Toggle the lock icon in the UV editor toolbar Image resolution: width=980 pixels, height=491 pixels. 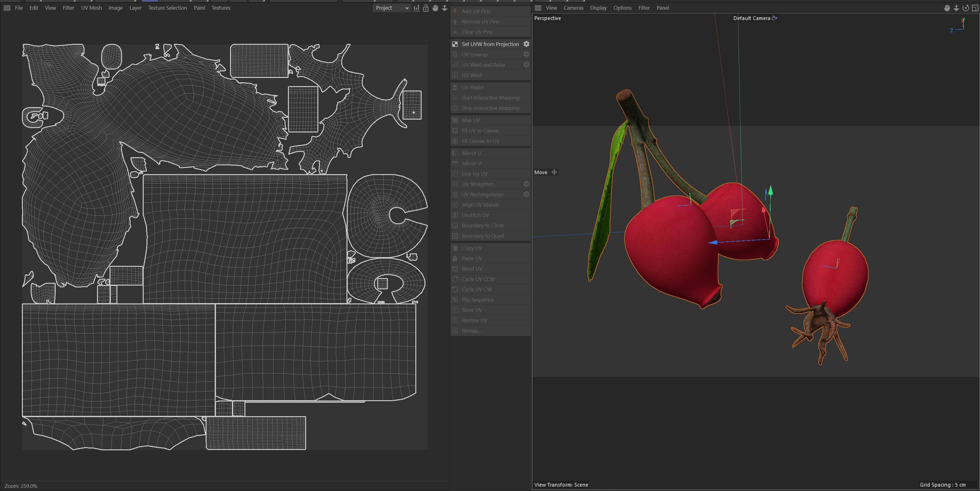pos(426,8)
